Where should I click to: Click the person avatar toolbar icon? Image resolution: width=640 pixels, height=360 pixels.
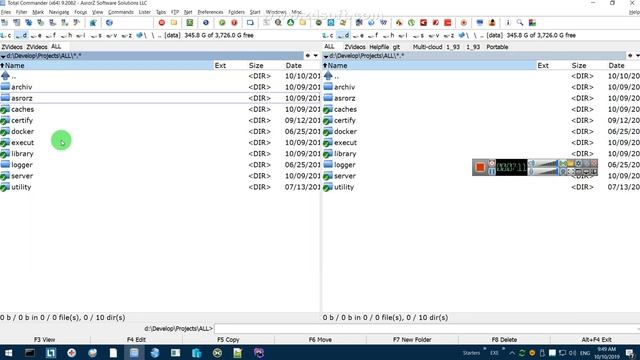[x=492, y=23]
